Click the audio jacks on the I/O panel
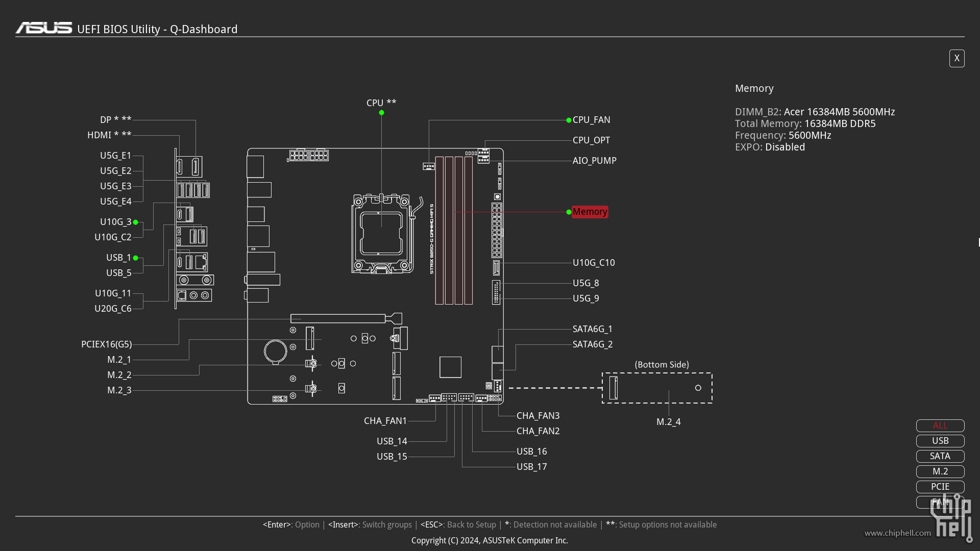 pyautogui.click(x=194, y=295)
